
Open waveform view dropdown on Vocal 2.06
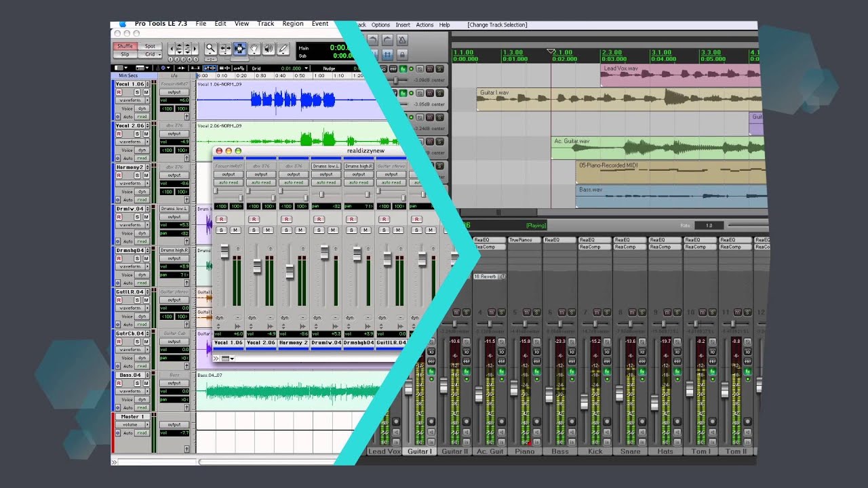[131, 142]
